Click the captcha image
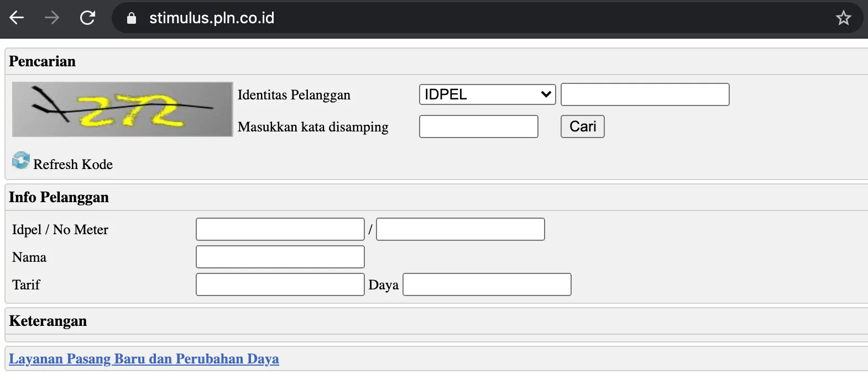The image size is (868, 380). click(x=122, y=109)
